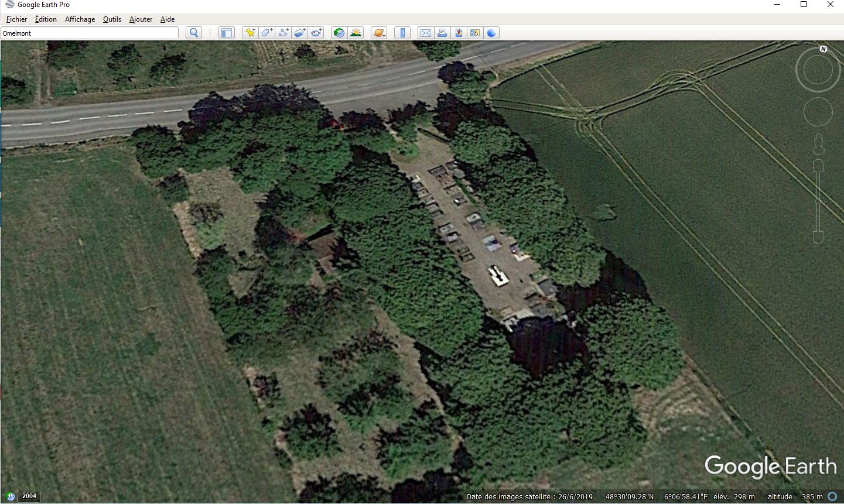Viewport: 844px width, 504px height.
Task: Click the élév. 298 m readout
Action: point(734,497)
